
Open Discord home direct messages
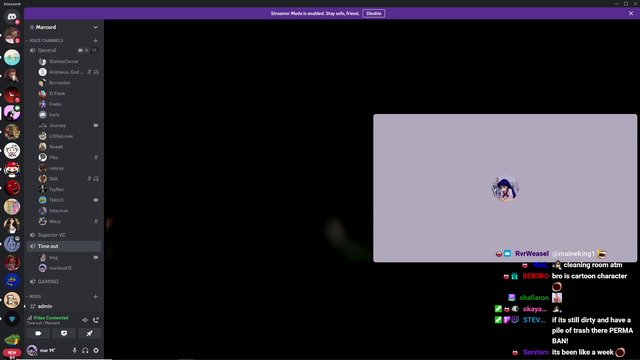click(12, 17)
